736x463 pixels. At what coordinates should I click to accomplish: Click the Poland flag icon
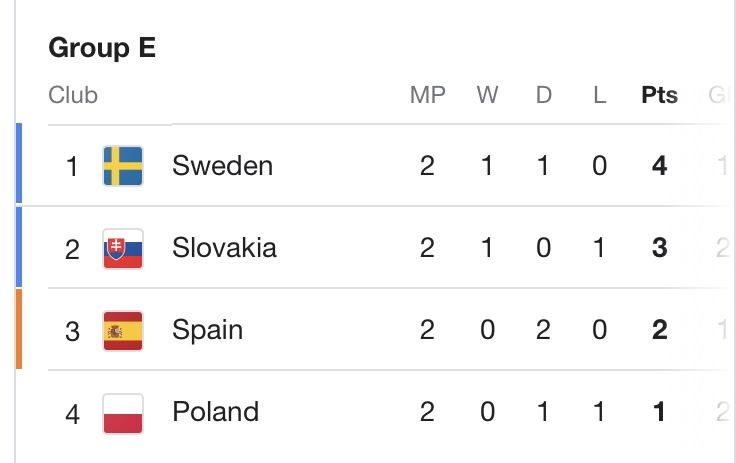click(123, 412)
